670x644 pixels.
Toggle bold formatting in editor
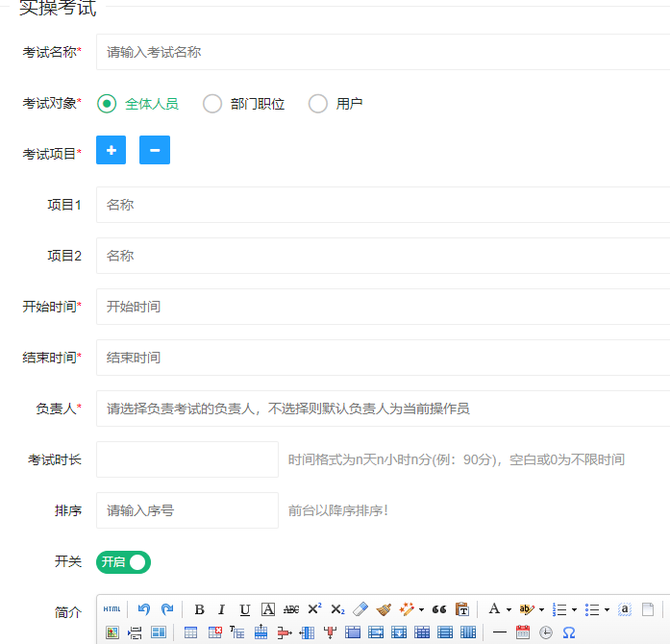tap(199, 609)
